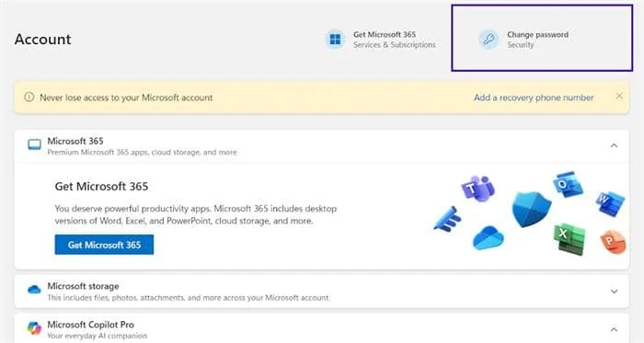
Task: Click the info icon in yellow banner
Action: (29, 97)
